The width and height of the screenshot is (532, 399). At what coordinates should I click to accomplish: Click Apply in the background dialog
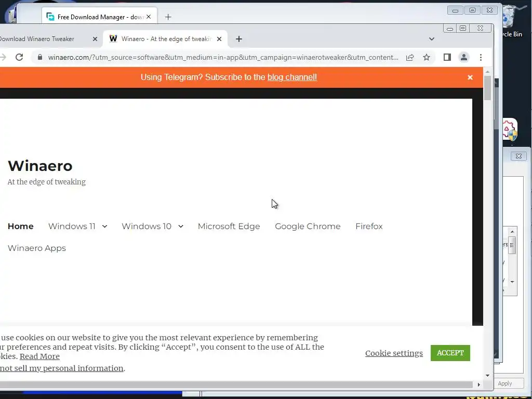505,383
